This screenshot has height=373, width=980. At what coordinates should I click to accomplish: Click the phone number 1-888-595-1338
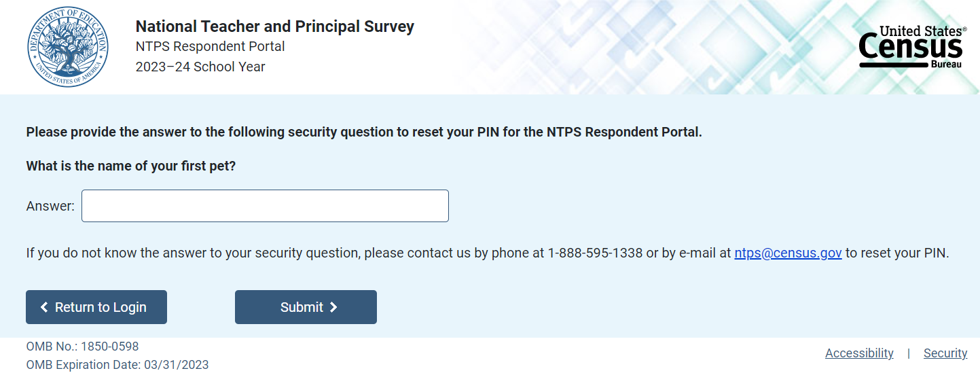(595, 253)
